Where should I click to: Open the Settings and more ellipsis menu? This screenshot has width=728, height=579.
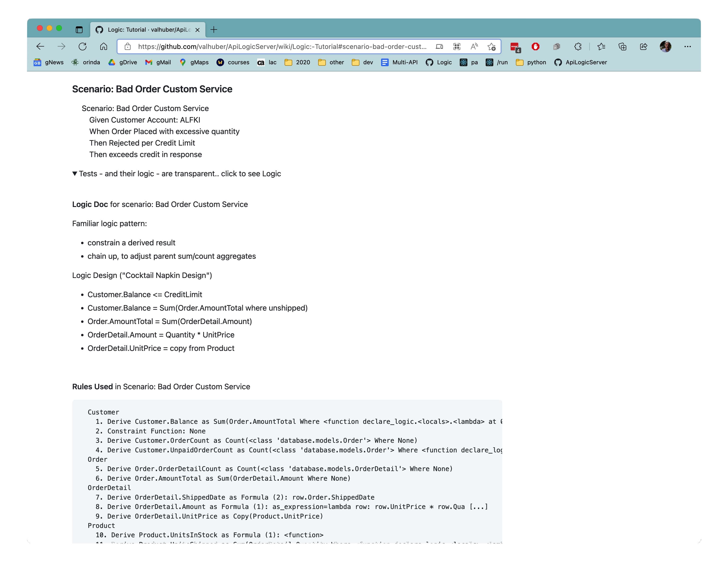tap(687, 47)
